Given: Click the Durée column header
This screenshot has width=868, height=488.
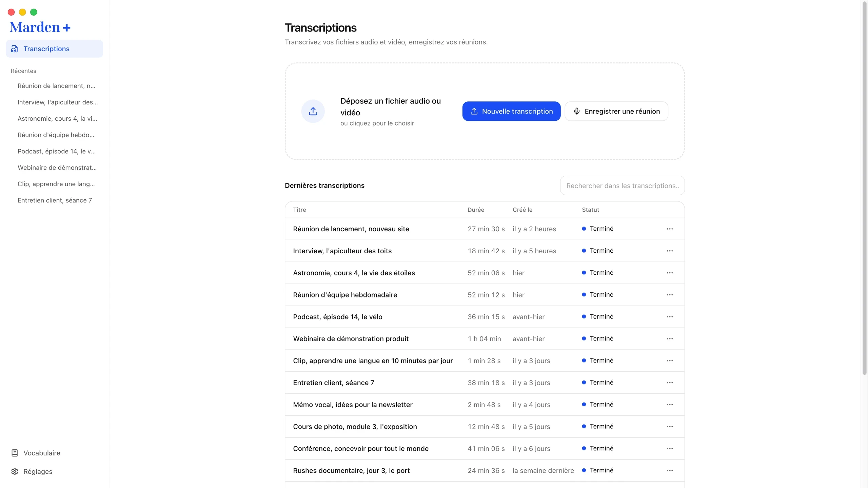Looking at the screenshot, I should click(x=476, y=210).
